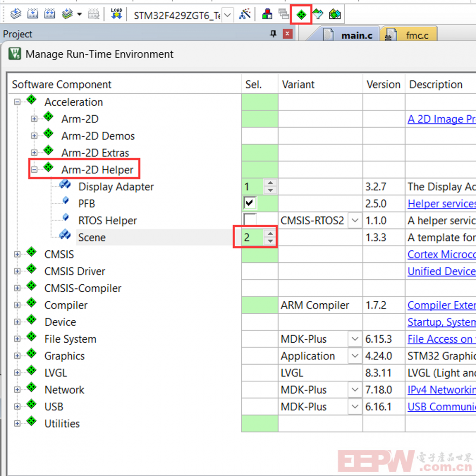This screenshot has height=476, width=476.
Task: Select the Display Adapter tree row
Action: [x=116, y=187]
